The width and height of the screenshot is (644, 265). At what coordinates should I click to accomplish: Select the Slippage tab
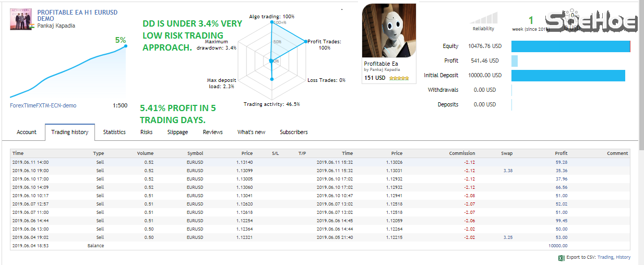pos(177,132)
